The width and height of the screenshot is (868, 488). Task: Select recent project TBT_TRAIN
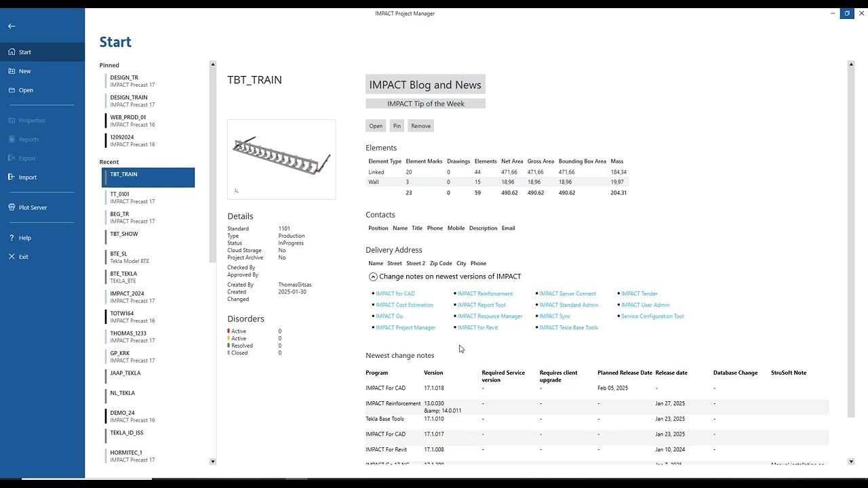pyautogui.click(x=148, y=178)
